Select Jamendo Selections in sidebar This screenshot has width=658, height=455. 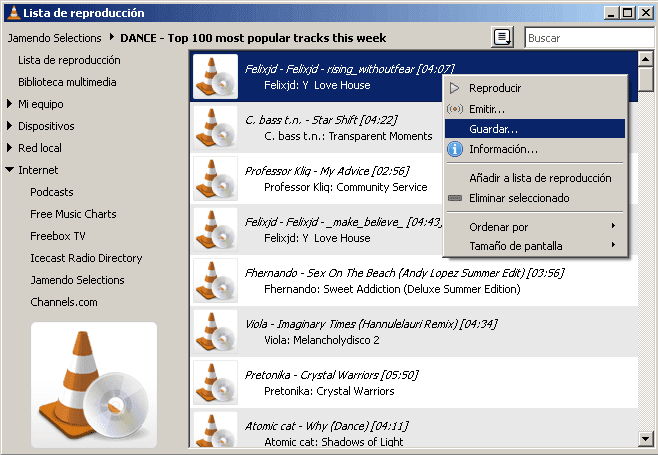[x=77, y=280]
